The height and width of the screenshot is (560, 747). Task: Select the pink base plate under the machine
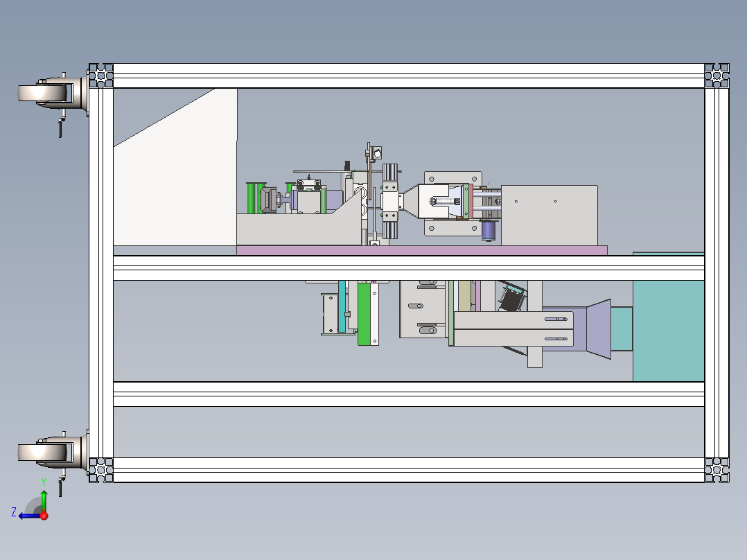[x=421, y=250]
